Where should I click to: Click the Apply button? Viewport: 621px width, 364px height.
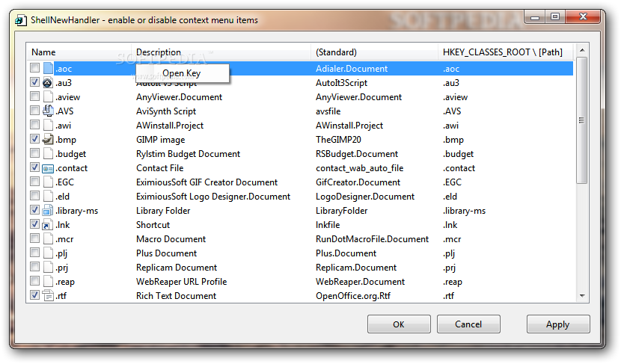point(558,324)
